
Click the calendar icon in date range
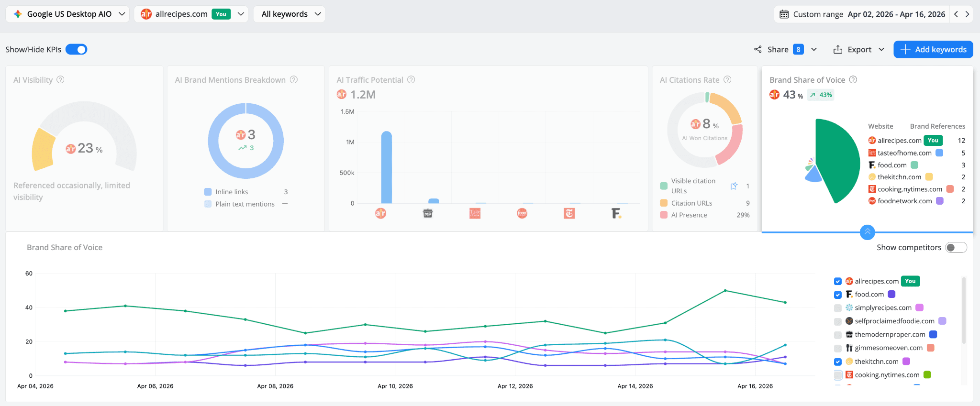[x=784, y=14]
